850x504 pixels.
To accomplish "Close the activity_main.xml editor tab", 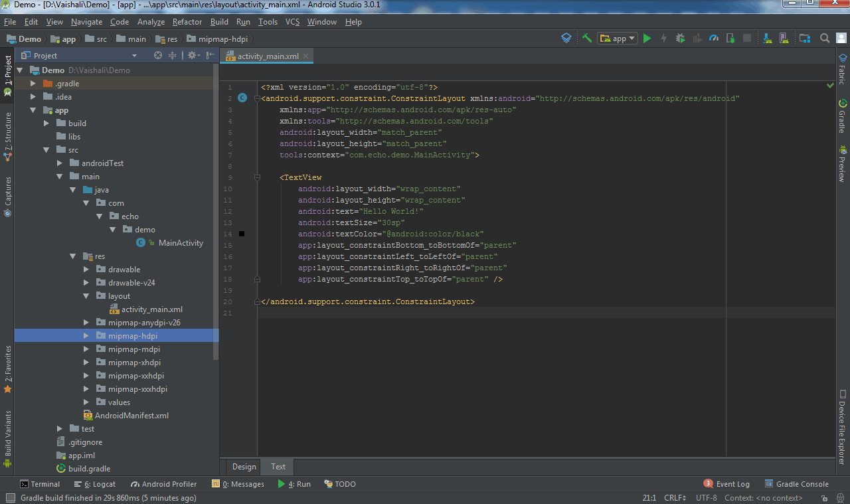I will tap(306, 56).
